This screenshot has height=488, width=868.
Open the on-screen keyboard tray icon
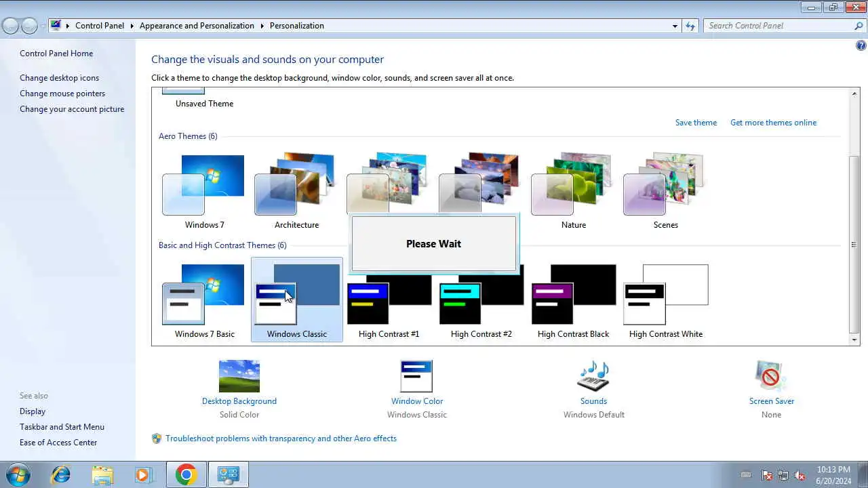[x=747, y=475]
